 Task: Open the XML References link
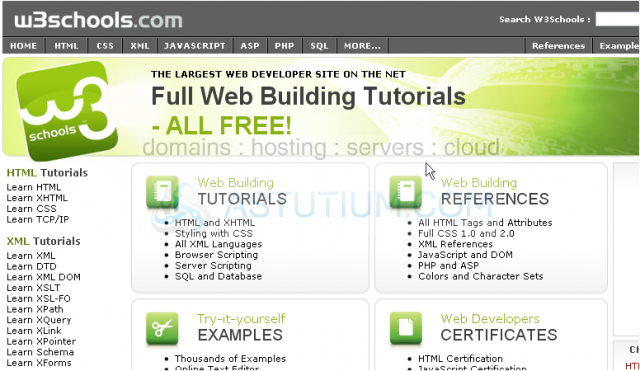click(x=456, y=244)
